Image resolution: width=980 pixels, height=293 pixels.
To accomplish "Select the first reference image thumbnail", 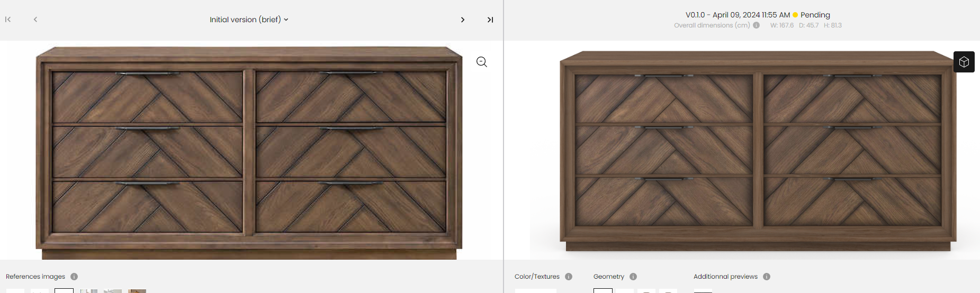I will [x=15, y=291].
